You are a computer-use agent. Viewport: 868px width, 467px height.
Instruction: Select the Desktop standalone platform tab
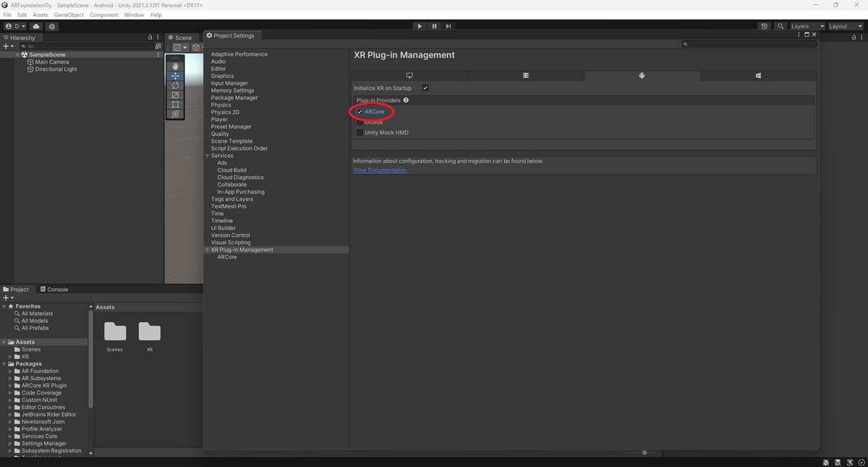(x=409, y=75)
